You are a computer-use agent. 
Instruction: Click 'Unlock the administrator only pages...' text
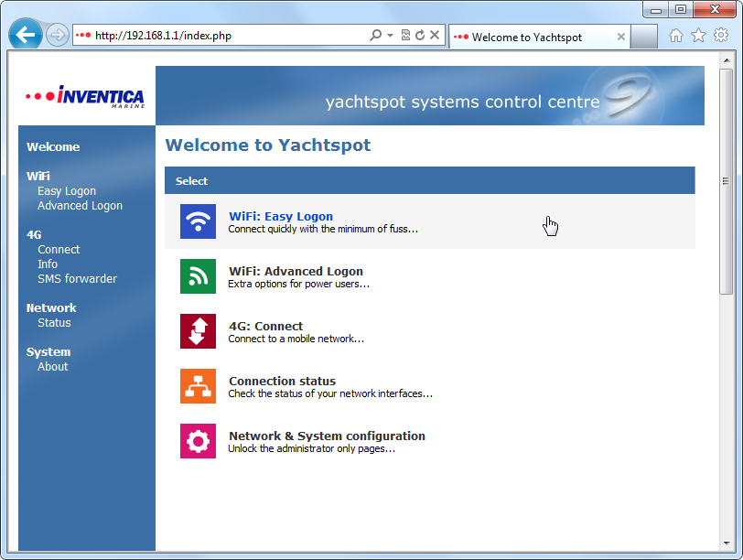click(311, 449)
